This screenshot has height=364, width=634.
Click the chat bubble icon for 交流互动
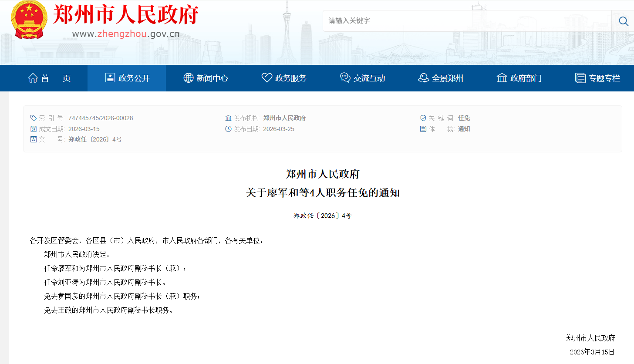(345, 78)
